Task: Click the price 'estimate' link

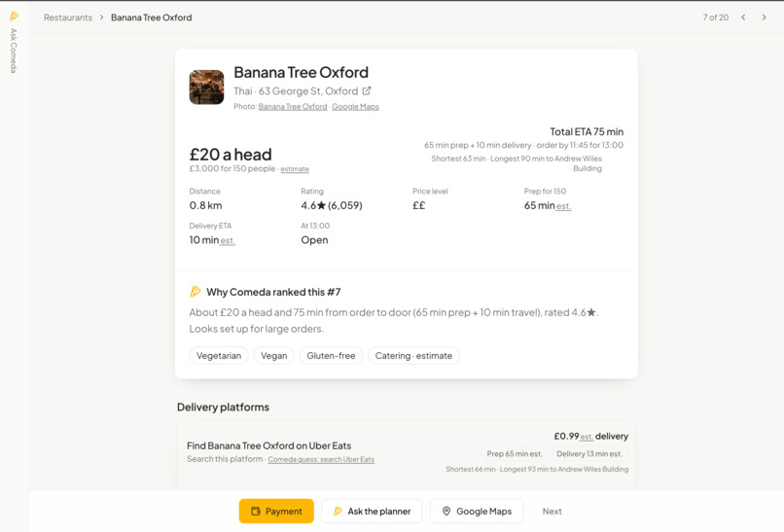Action: tap(295, 169)
